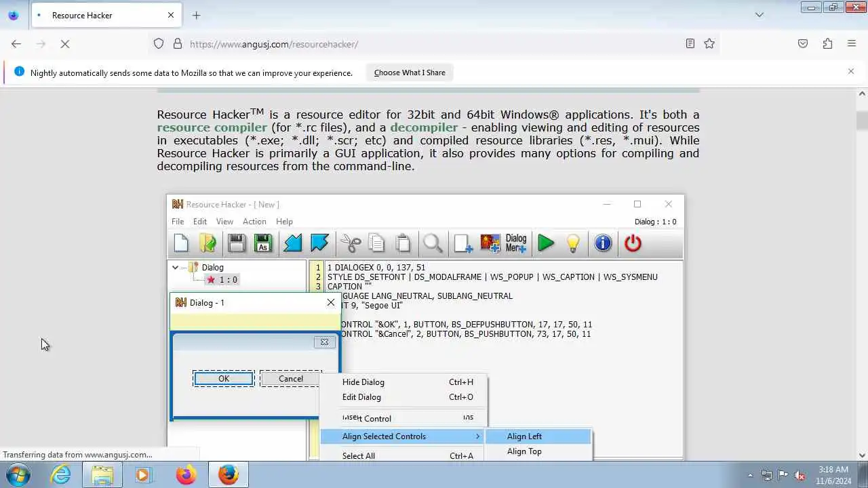Screen dimensions: 868x488
Task: Click the Paste clipboard toolbar icon
Action: point(403,243)
